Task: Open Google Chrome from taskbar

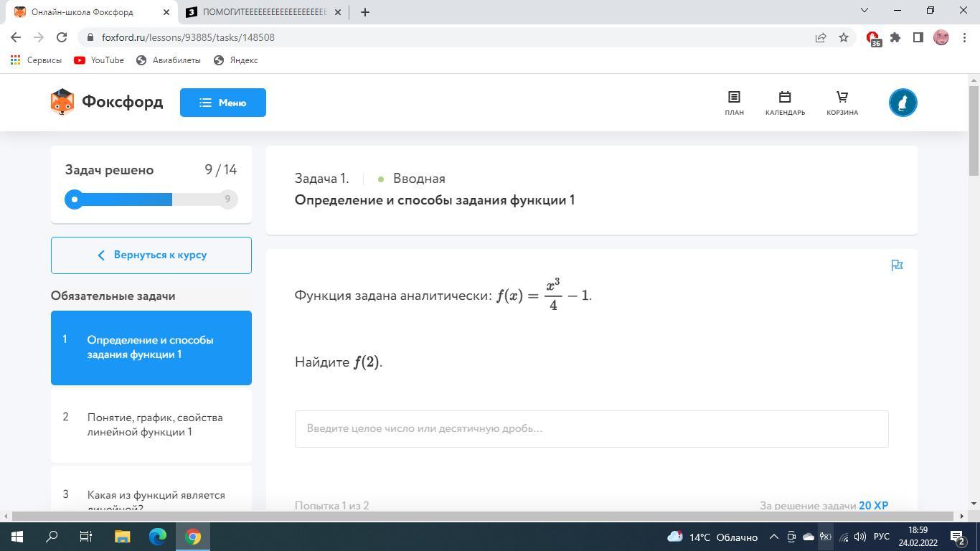Action: click(192, 537)
